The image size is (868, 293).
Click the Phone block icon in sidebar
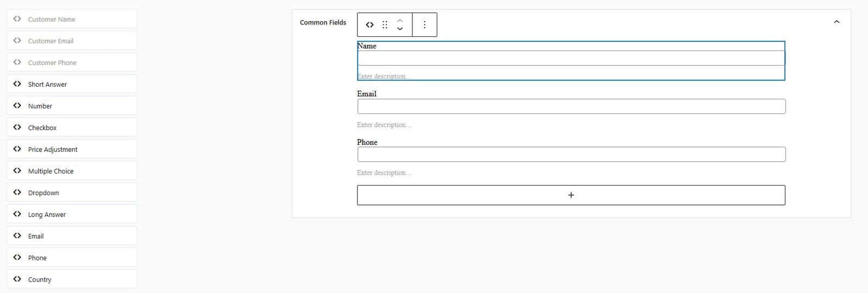[x=17, y=258]
